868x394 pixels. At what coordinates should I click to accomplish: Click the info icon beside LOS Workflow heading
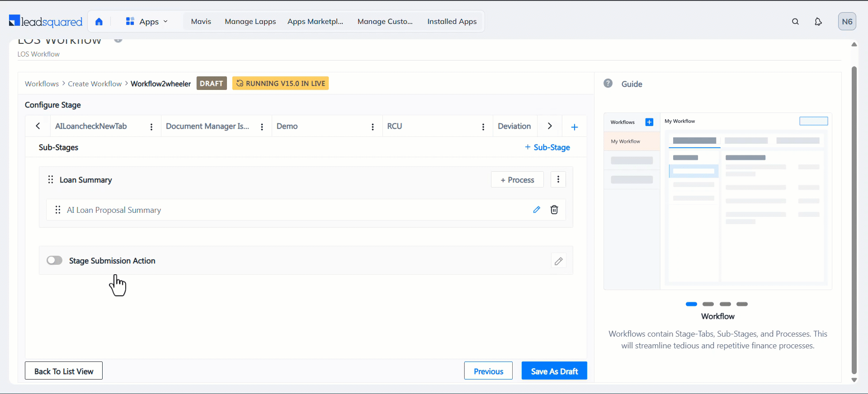point(118,40)
